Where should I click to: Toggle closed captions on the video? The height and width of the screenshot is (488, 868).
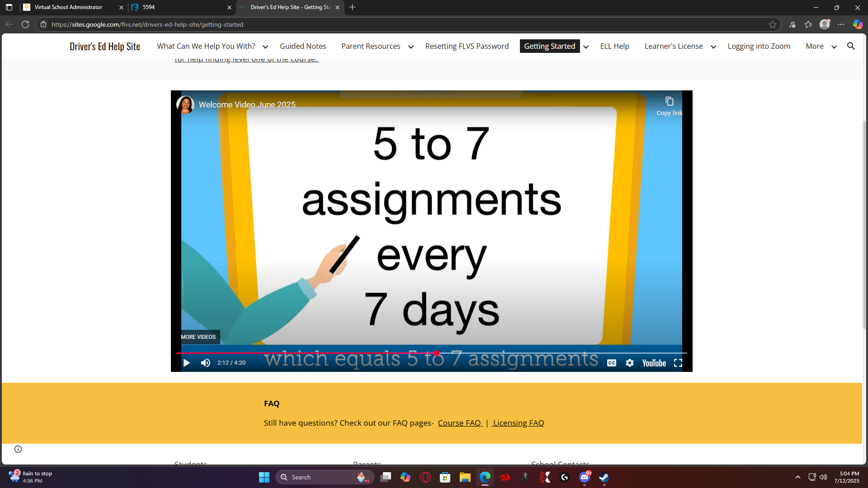pos(612,363)
